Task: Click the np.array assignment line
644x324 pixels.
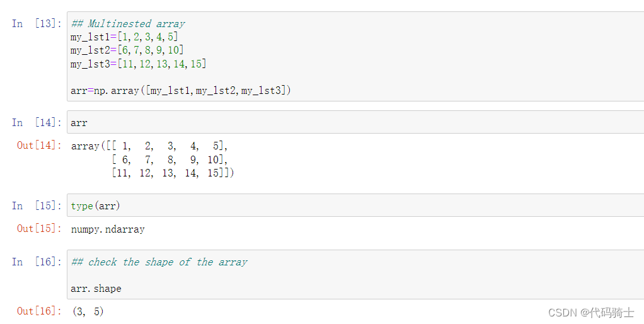Action: [181, 90]
